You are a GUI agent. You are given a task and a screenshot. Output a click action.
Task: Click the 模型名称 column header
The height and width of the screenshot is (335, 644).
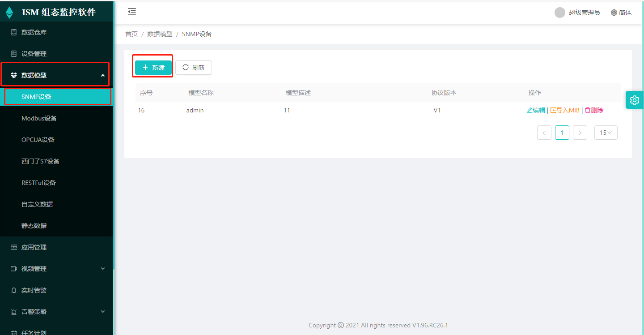[201, 93]
